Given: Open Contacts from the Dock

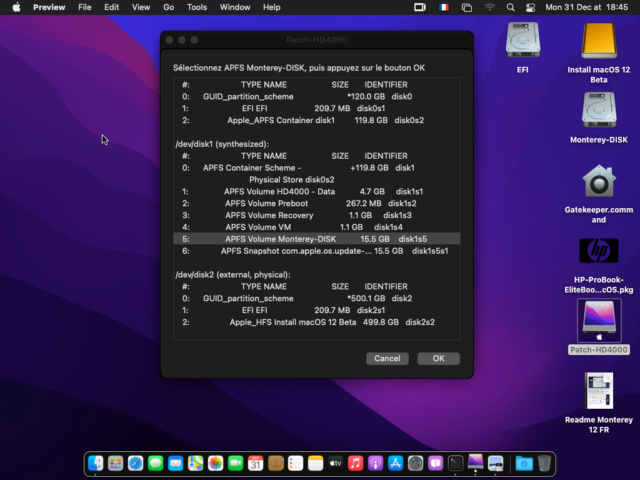Looking at the screenshot, I should pyautogui.click(x=276, y=463).
